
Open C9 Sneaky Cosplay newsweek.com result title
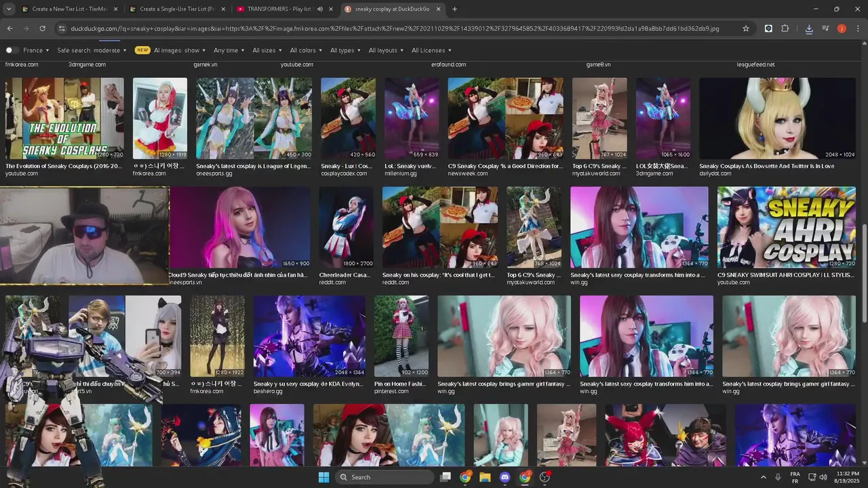point(505,166)
